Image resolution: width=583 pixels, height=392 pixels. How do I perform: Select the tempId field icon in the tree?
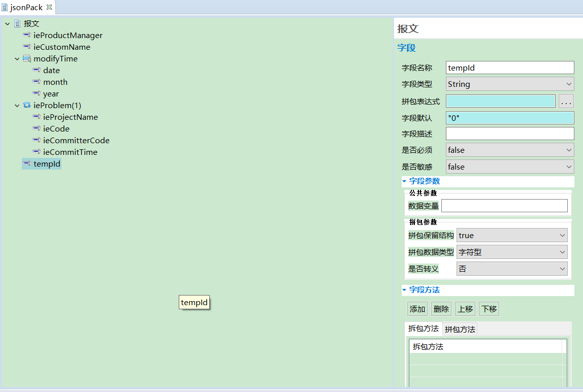(26, 164)
